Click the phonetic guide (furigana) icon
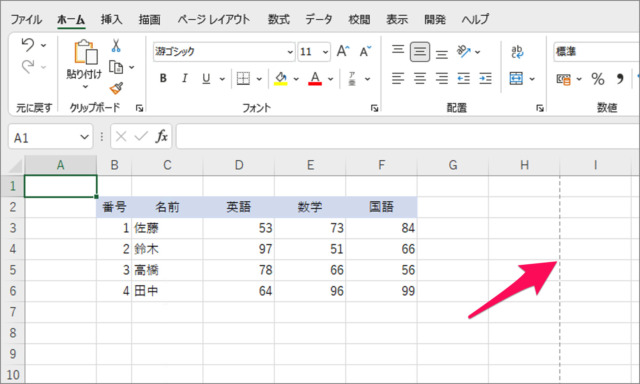The image size is (640, 384). [x=352, y=78]
